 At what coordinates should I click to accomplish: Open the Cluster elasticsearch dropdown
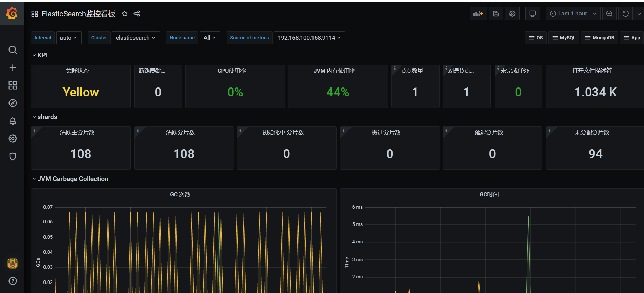[x=136, y=38]
